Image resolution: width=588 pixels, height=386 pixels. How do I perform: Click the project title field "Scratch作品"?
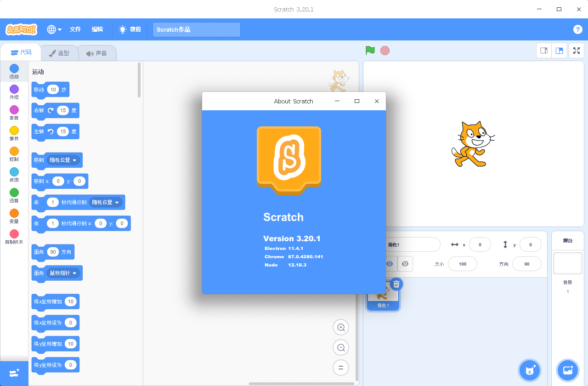click(197, 29)
